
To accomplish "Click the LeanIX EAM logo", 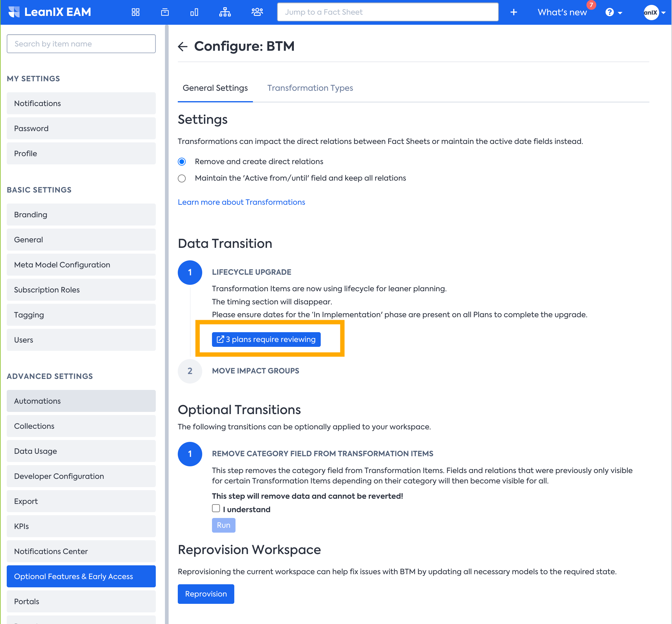I will [50, 12].
